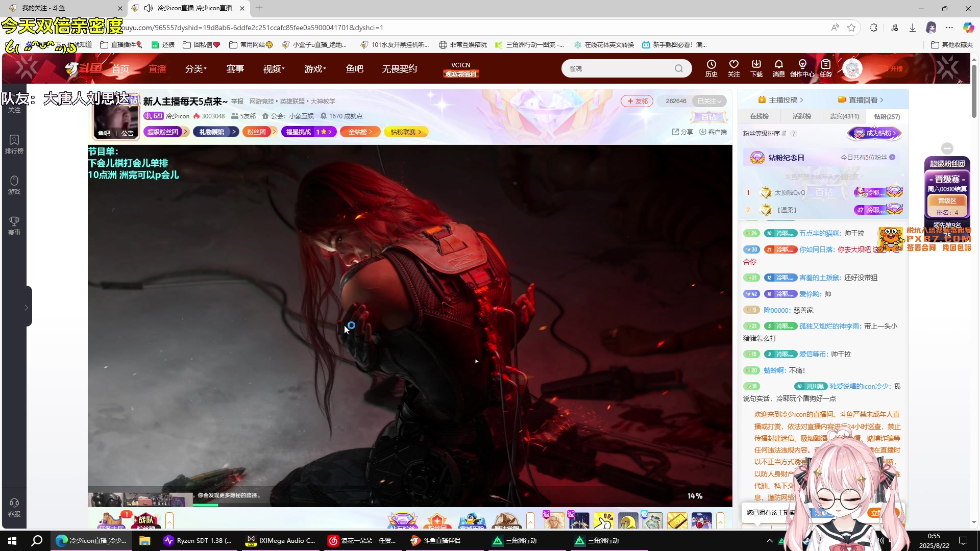
Task: Open 鱼吧 in top navigation
Action: click(355, 69)
